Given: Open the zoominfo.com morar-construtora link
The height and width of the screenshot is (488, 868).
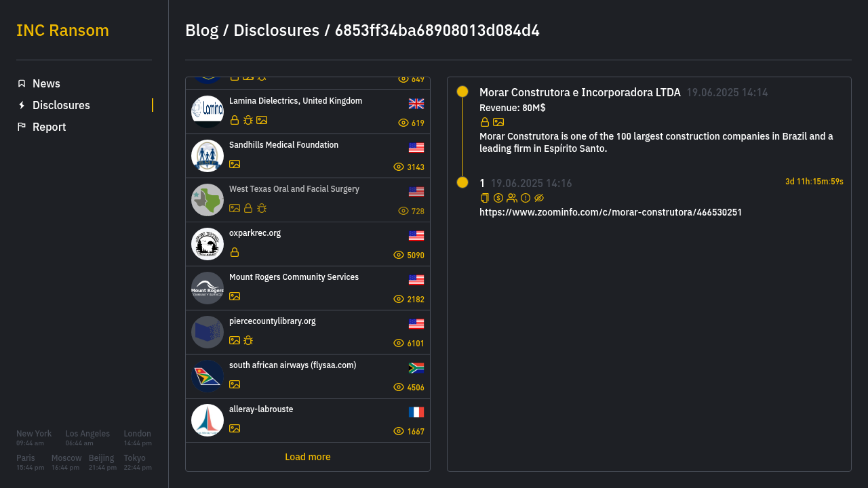Looking at the screenshot, I should (610, 212).
